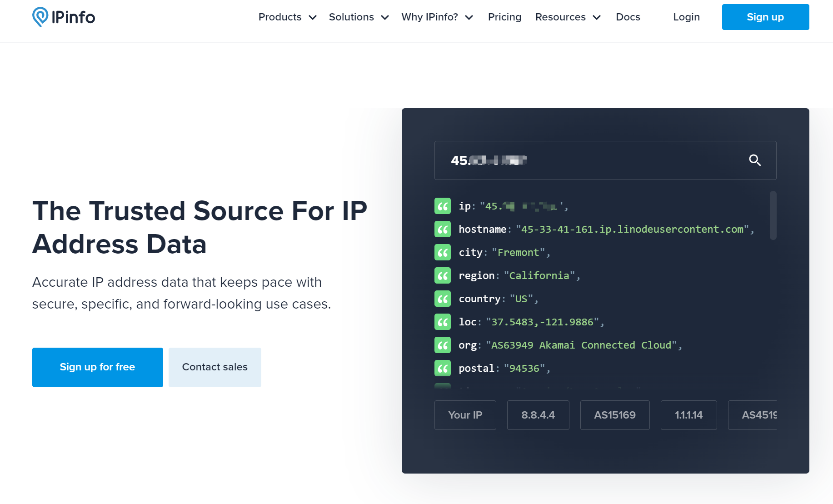This screenshot has width=833, height=504.
Task: Click the hostname linodeusercontent.com value
Action: pyautogui.click(x=632, y=229)
